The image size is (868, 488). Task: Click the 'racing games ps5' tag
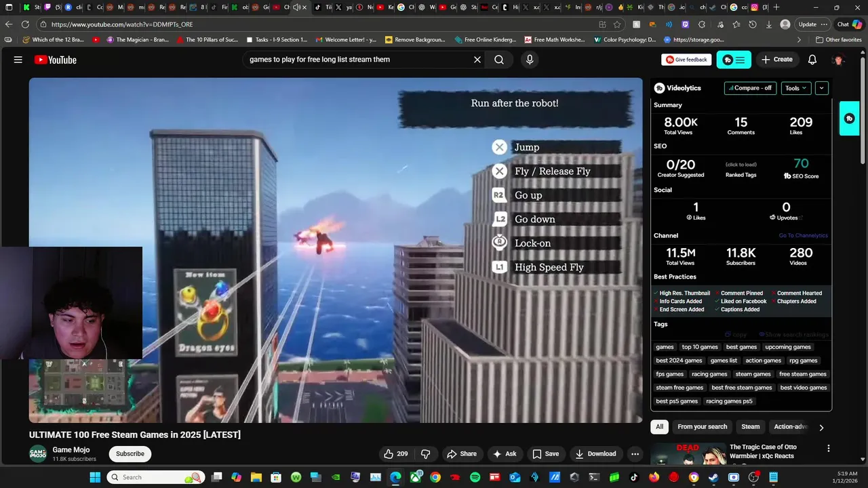coord(729,401)
